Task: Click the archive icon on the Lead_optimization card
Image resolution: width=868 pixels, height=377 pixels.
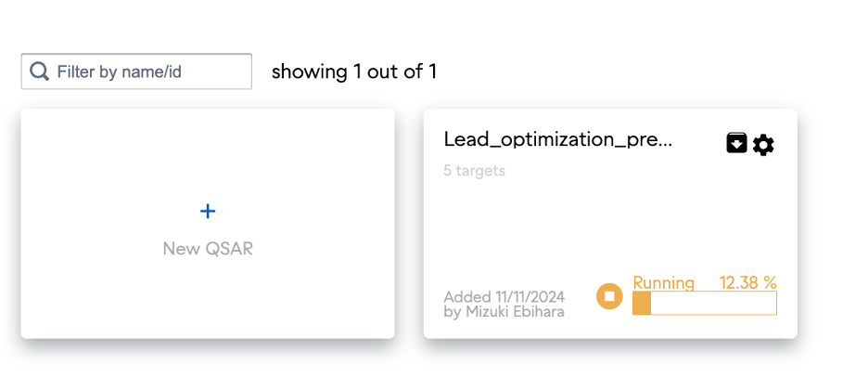Action: (x=736, y=143)
